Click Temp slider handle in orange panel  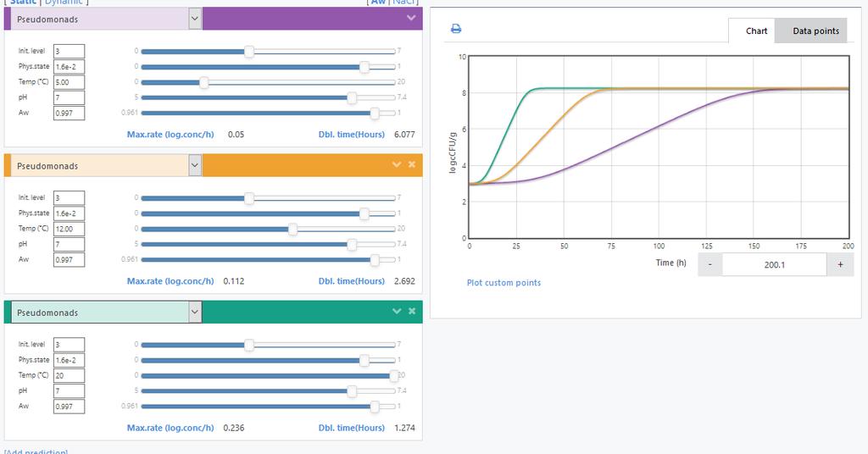click(x=292, y=229)
